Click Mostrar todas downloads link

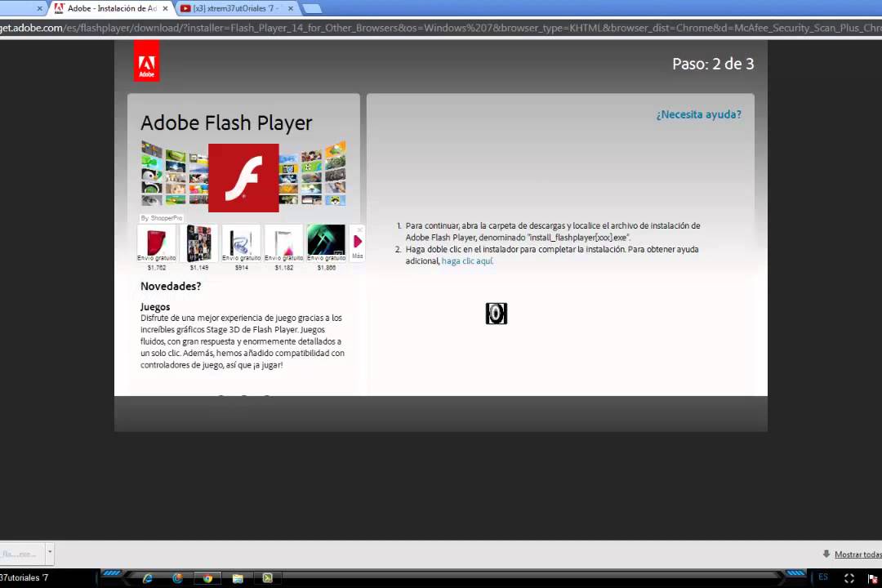click(857, 555)
